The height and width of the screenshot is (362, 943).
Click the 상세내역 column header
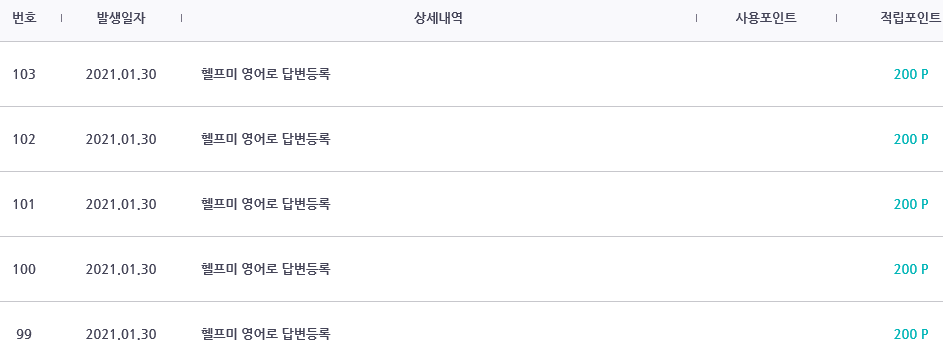[438, 19]
